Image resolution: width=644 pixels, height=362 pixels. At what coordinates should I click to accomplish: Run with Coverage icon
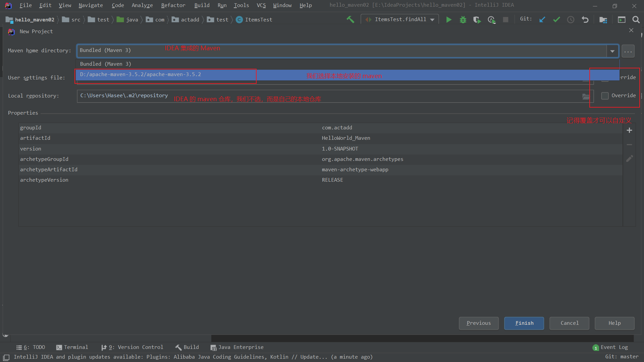click(x=477, y=20)
